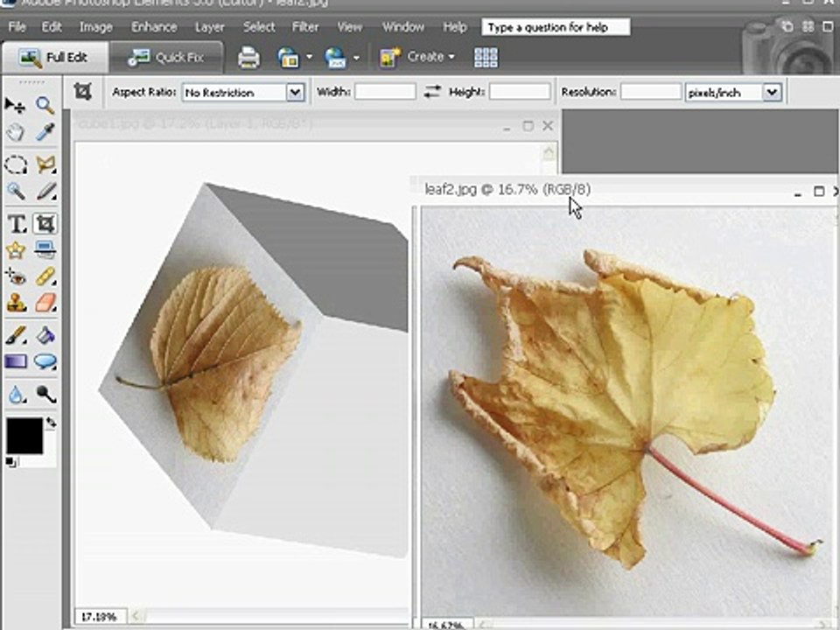
Task: Open the Layer menu
Action: click(x=209, y=27)
